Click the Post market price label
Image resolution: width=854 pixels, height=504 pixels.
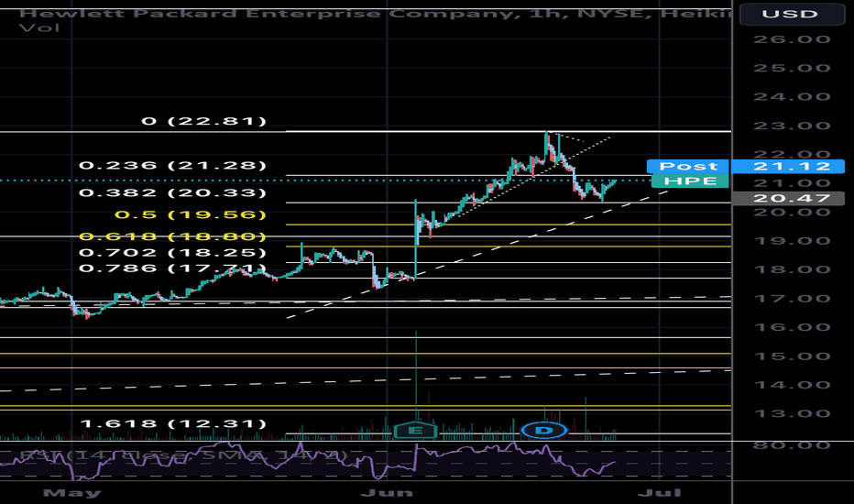[x=688, y=166]
